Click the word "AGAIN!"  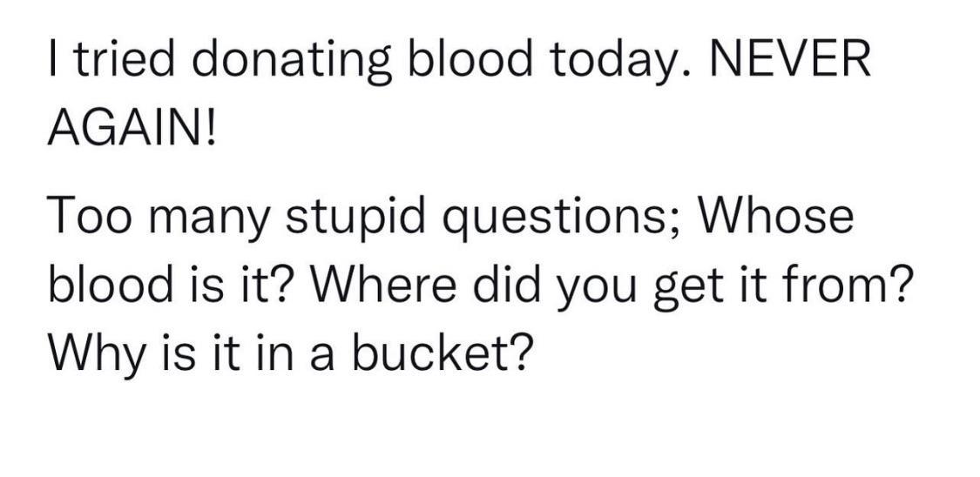[134, 130]
